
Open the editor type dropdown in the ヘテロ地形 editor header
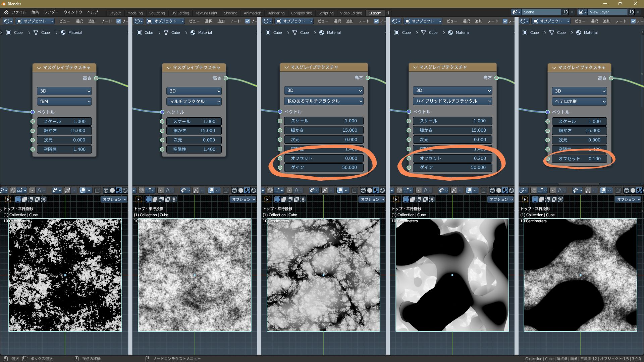tap(525, 21)
